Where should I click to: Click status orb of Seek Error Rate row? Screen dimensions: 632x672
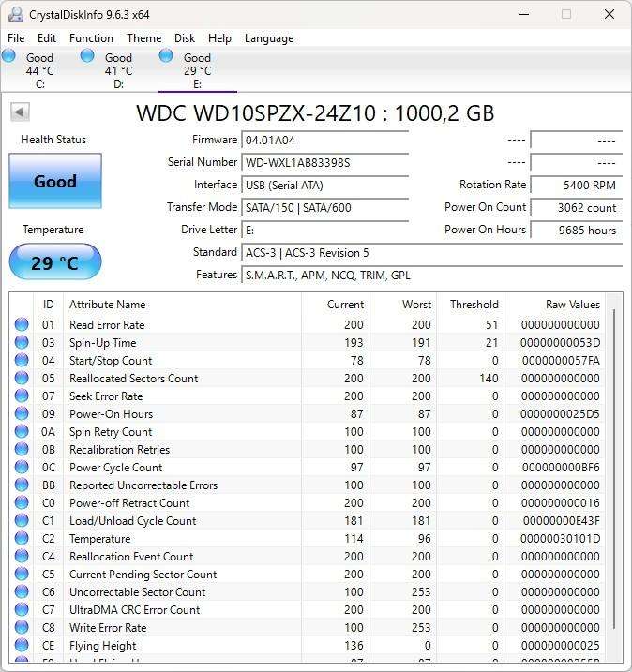pyautogui.click(x=22, y=396)
